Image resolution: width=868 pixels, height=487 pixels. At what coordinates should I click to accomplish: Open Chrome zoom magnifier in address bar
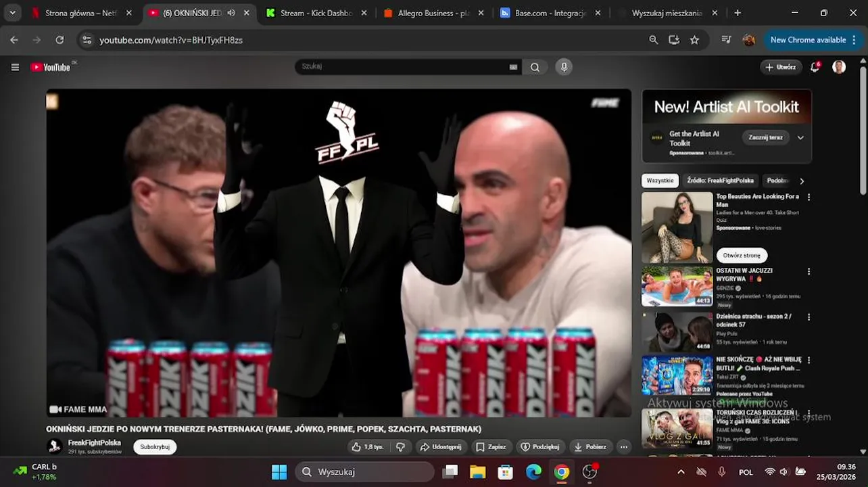pos(653,40)
